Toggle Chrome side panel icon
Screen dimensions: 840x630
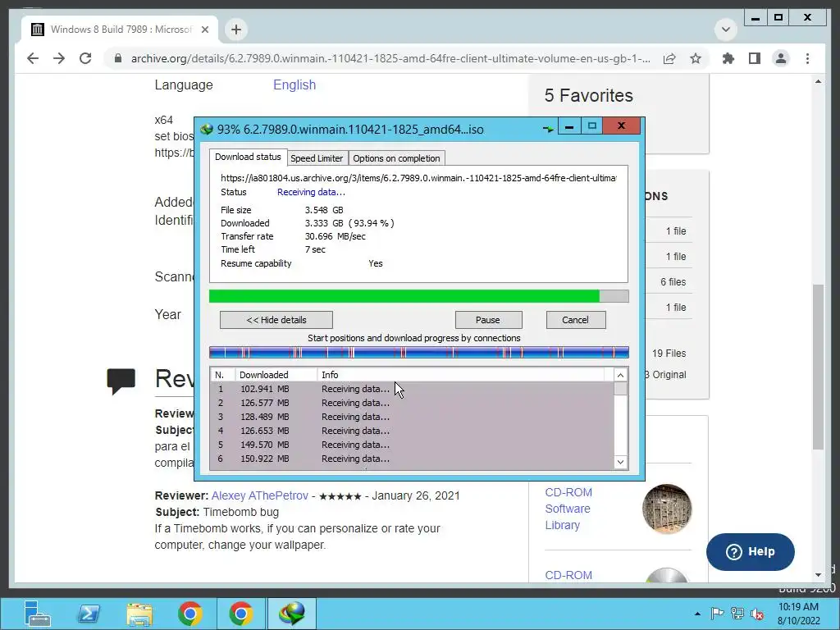tap(755, 58)
